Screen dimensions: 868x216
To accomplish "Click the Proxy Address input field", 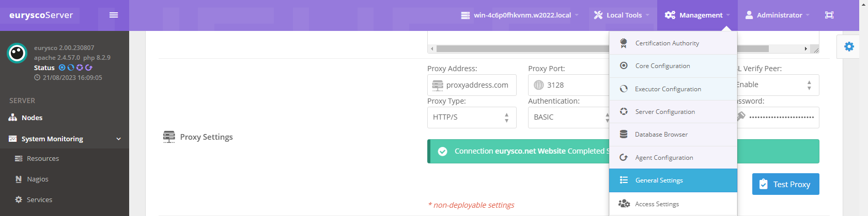I will pyautogui.click(x=472, y=85).
